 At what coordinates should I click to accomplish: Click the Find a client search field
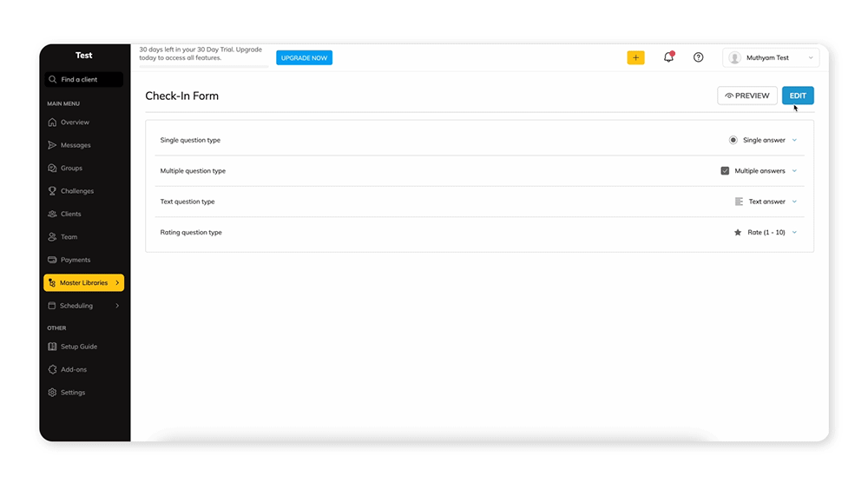tap(83, 79)
